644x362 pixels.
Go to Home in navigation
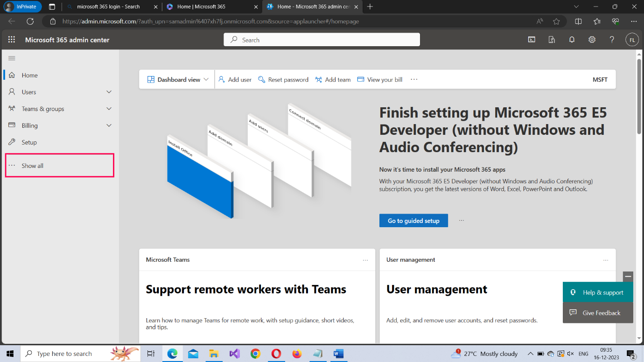click(x=59, y=75)
